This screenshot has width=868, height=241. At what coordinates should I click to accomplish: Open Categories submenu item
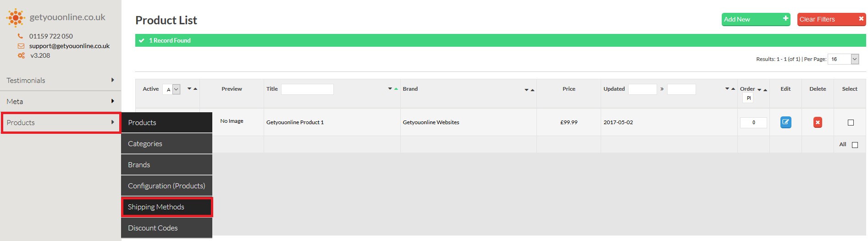[x=166, y=143]
